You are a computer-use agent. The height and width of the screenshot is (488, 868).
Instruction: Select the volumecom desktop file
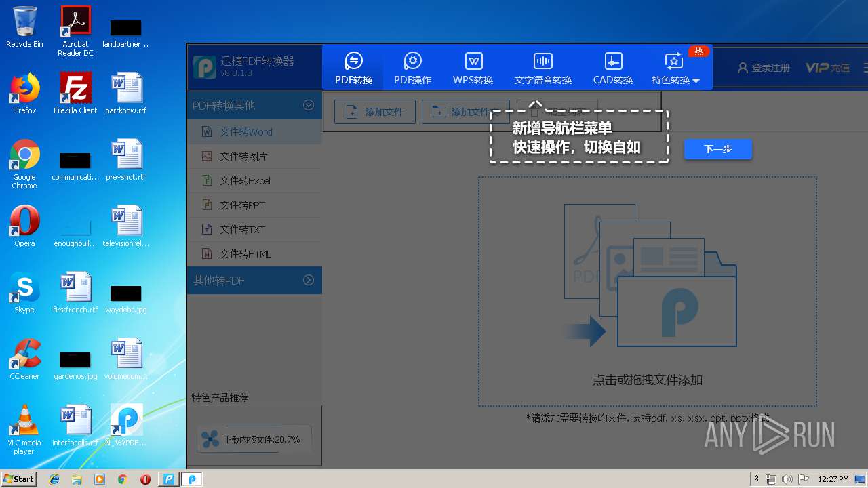point(126,359)
